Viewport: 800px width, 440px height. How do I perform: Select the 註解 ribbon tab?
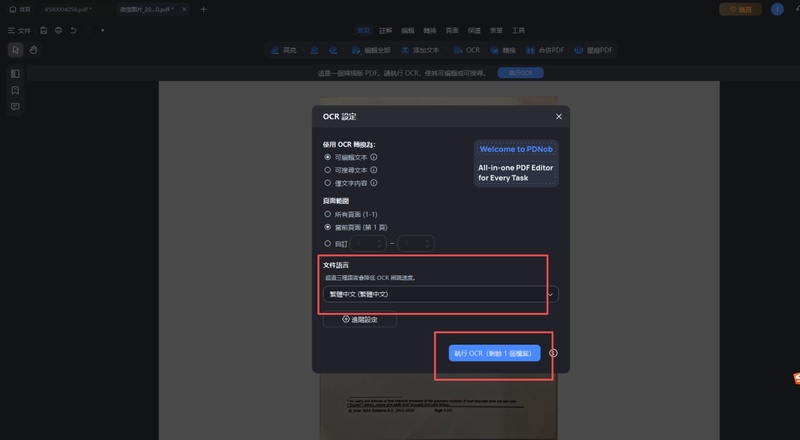coord(386,31)
